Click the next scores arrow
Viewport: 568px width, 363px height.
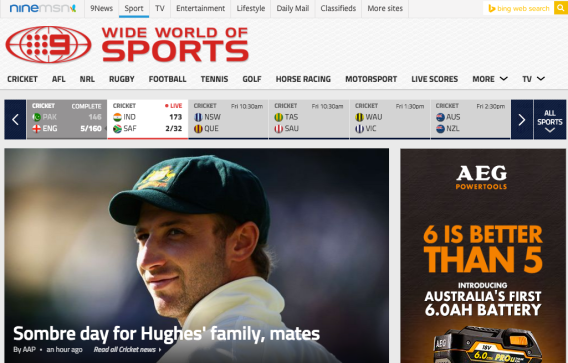[522, 120]
